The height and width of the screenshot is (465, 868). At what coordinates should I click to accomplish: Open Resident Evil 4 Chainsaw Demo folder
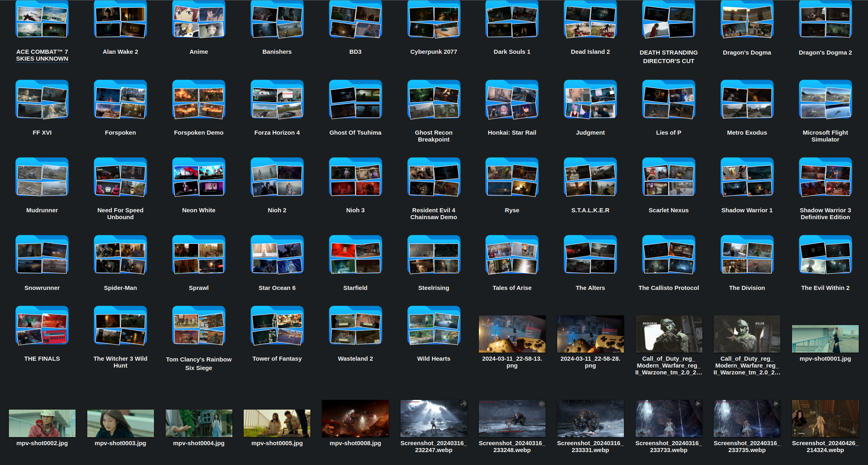pos(434,177)
